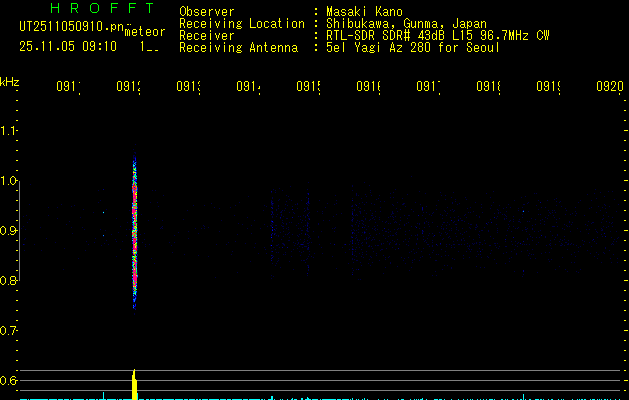Click location Shibukawa, Gunma, Japan
This screenshot has height=400, width=629.
[x=406, y=24]
